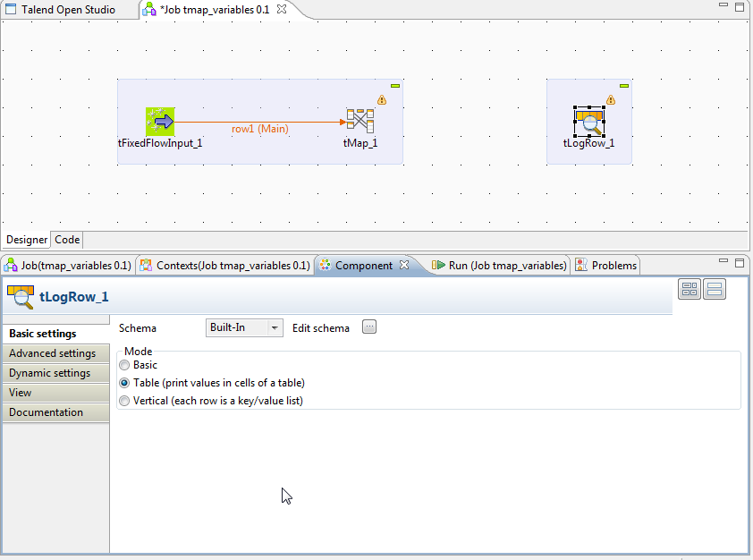753x560 pixels.
Task: Click the tMap_1 label on the canvas
Action: pos(360,143)
